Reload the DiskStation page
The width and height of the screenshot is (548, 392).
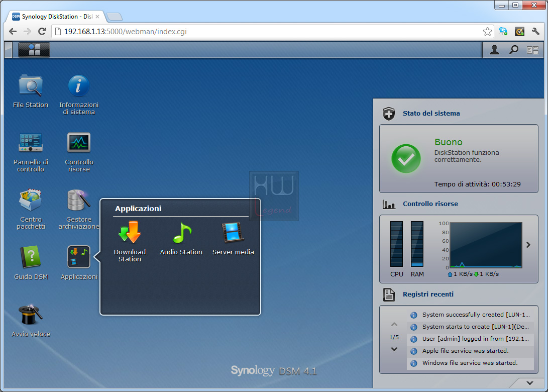point(42,32)
